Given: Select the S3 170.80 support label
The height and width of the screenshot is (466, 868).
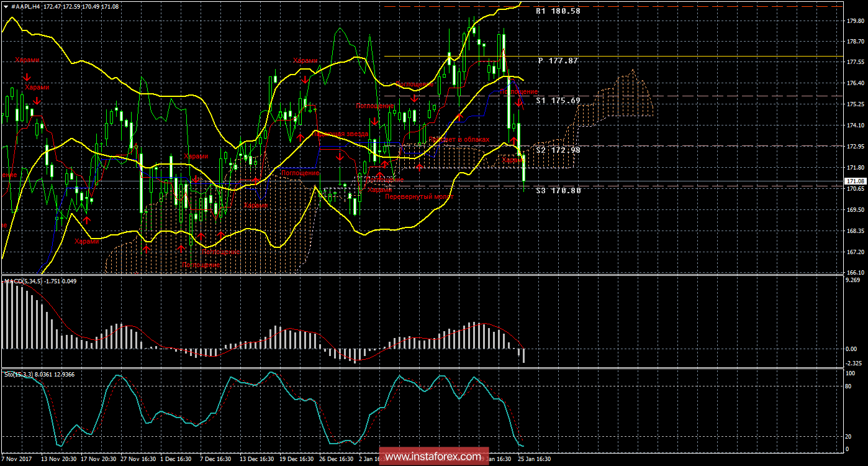Looking at the screenshot, I should [x=558, y=191].
